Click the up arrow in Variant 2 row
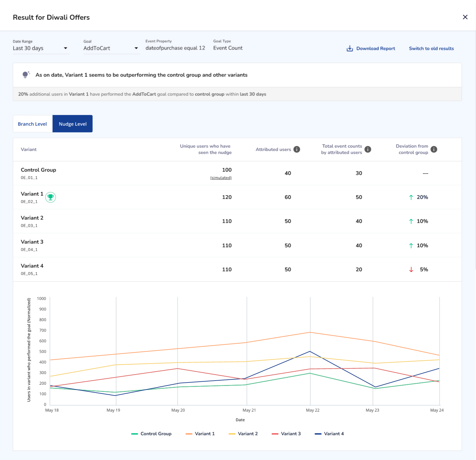This screenshot has width=476, height=460. [x=411, y=222]
